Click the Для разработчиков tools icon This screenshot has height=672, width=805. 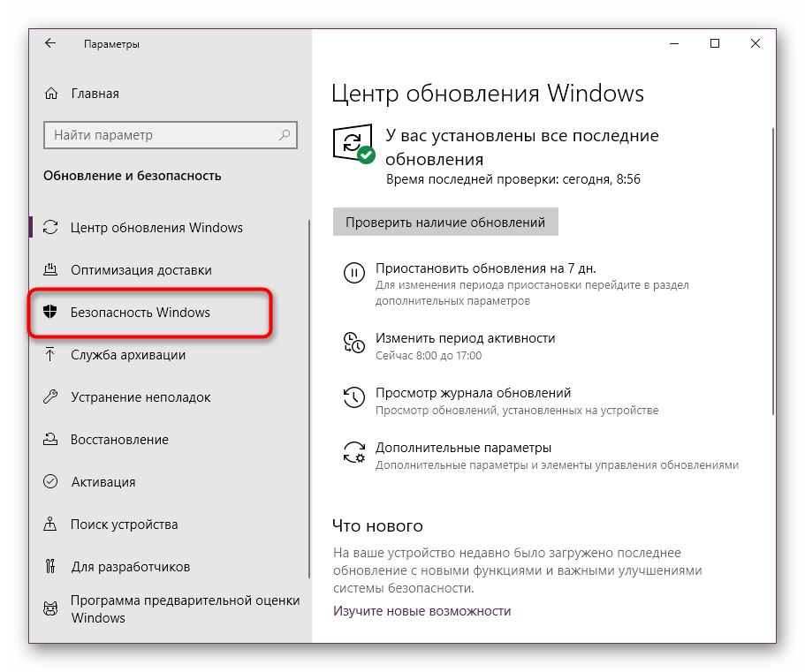click(x=50, y=566)
